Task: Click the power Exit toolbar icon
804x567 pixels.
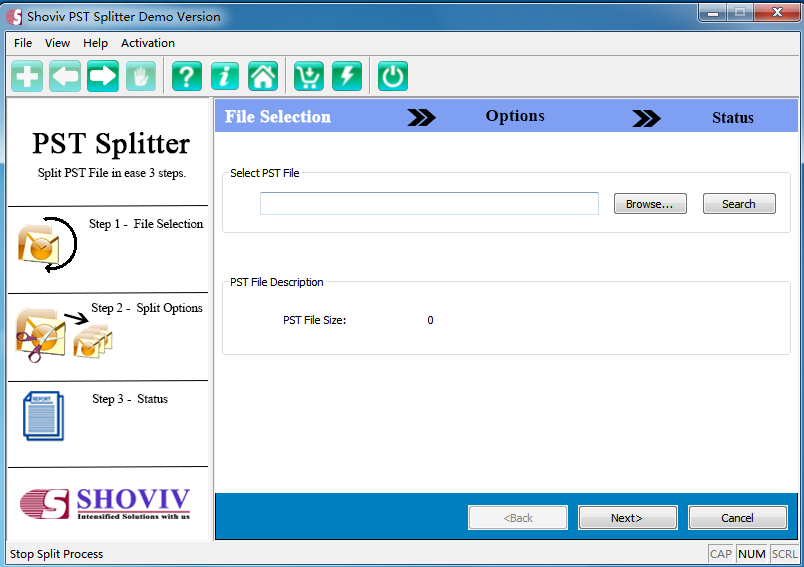Action: pyautogui.click(x=393, y=76)
